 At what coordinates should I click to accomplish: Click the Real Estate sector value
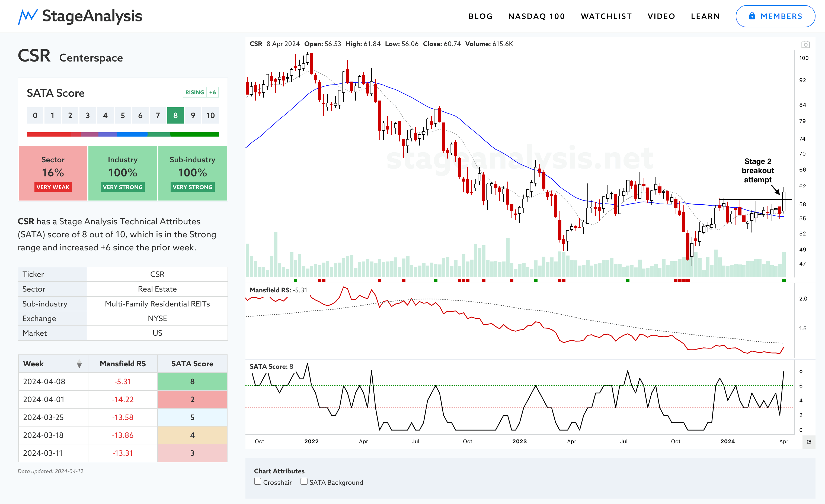[x=157, y=289]
